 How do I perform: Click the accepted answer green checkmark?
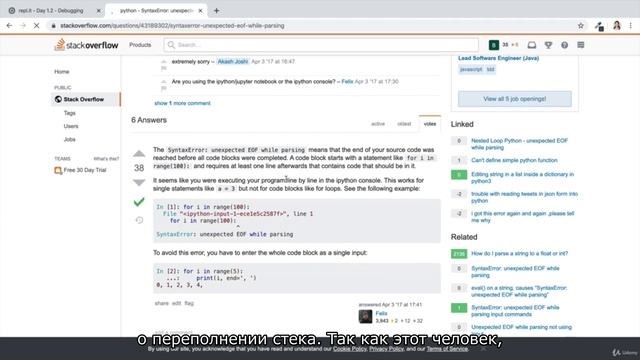point(139,202)
